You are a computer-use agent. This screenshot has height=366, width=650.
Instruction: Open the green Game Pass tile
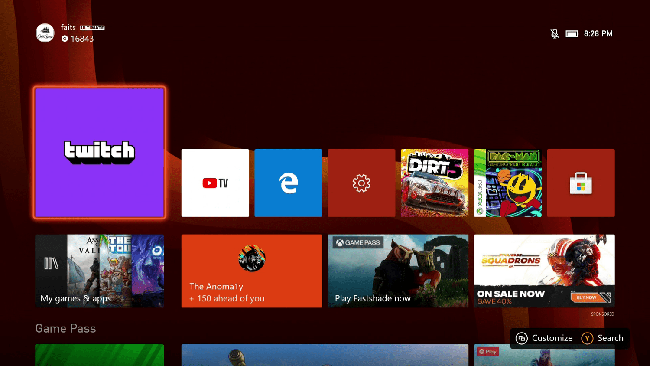click(x=99, y=355)
